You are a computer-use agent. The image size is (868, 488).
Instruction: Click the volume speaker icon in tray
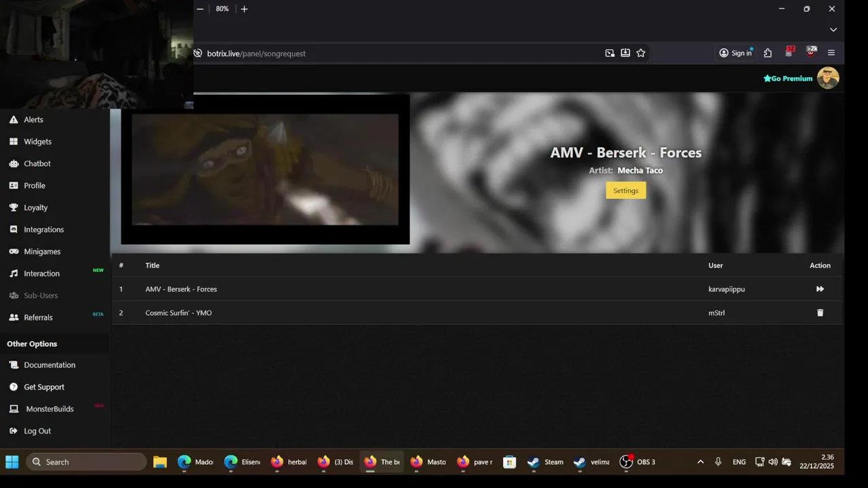[773, 462]
